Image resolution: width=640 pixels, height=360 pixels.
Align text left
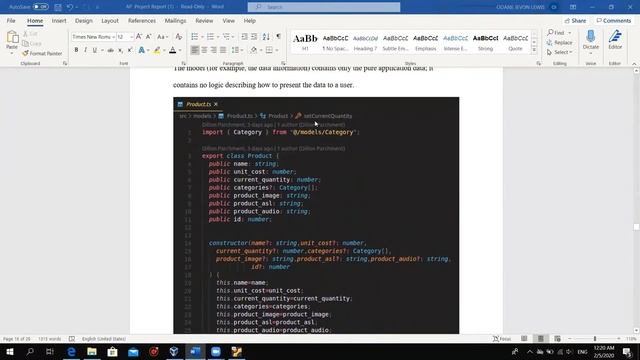point(195,50)
